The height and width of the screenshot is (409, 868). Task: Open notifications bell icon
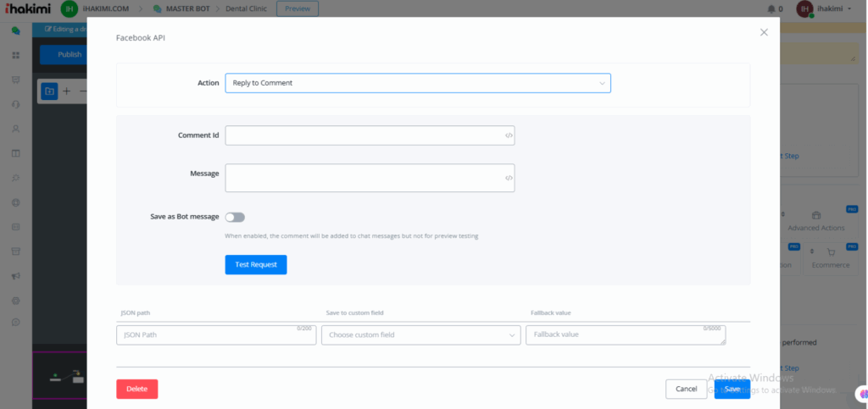click(x=771, y=8)
